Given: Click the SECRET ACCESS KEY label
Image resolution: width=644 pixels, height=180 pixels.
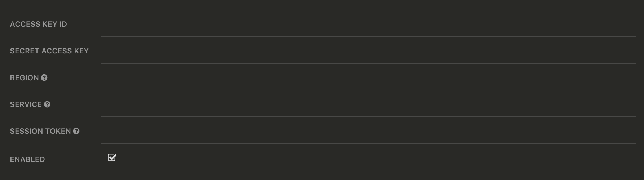Looking at the screenshot, I should (x=49, y=51).
